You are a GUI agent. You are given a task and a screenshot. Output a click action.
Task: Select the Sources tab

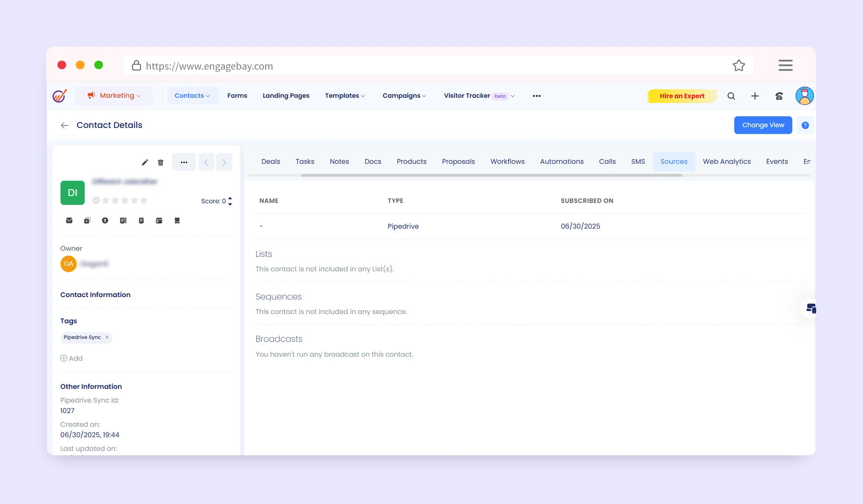[x=674, y=161]
